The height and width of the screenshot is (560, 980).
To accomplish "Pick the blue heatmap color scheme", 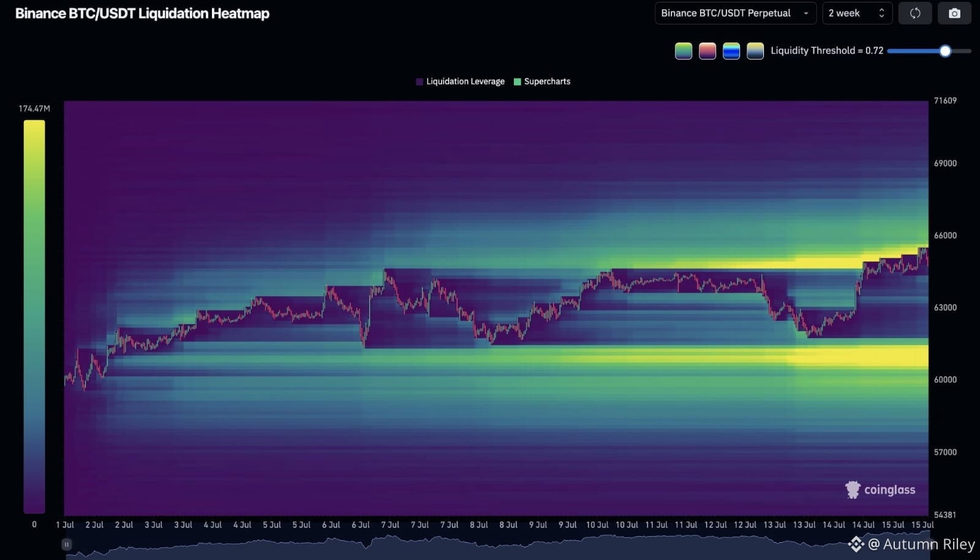I will (x=731, y=51).
